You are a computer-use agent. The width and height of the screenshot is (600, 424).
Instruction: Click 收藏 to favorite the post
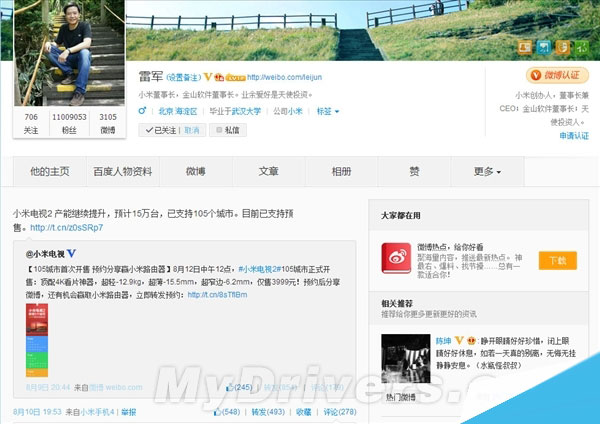tap(304, 412)
